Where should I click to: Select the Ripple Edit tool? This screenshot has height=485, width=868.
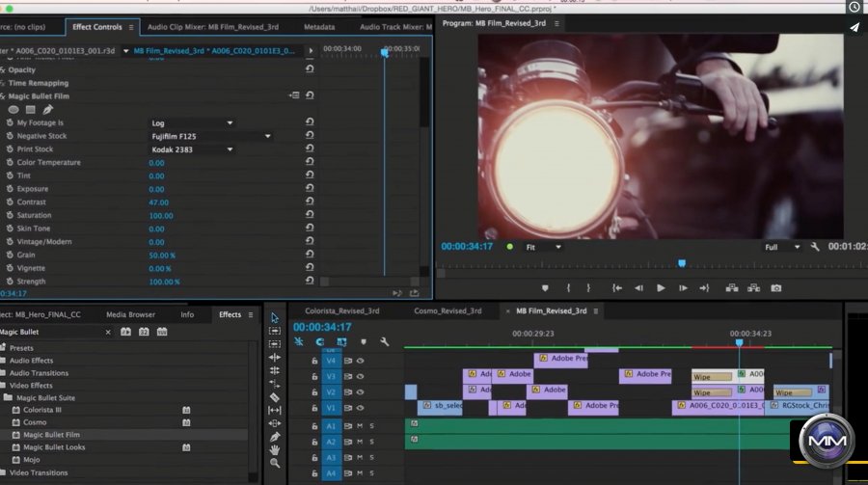[275, 358]
